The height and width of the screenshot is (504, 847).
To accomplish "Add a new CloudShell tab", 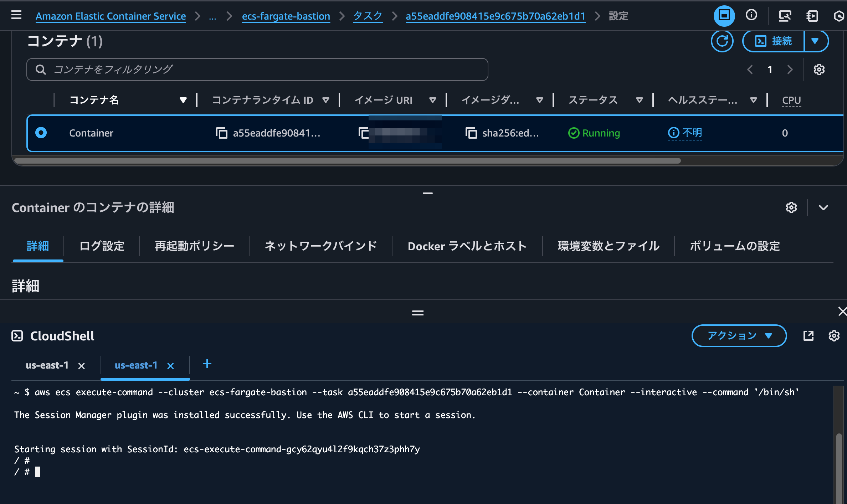I will tap(207, 364).
